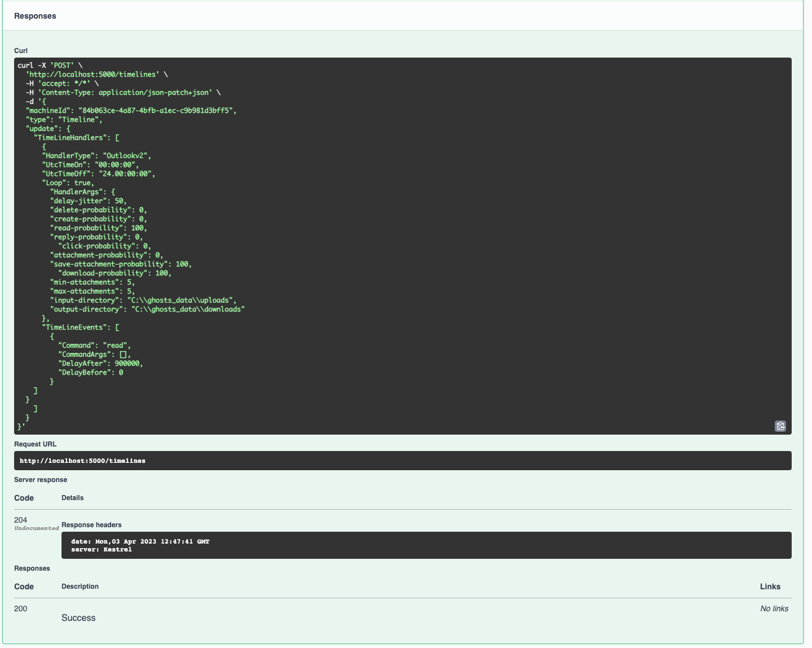
Task: Click the HandlerType Outlookv2 line
Action: tap(96, 155)
